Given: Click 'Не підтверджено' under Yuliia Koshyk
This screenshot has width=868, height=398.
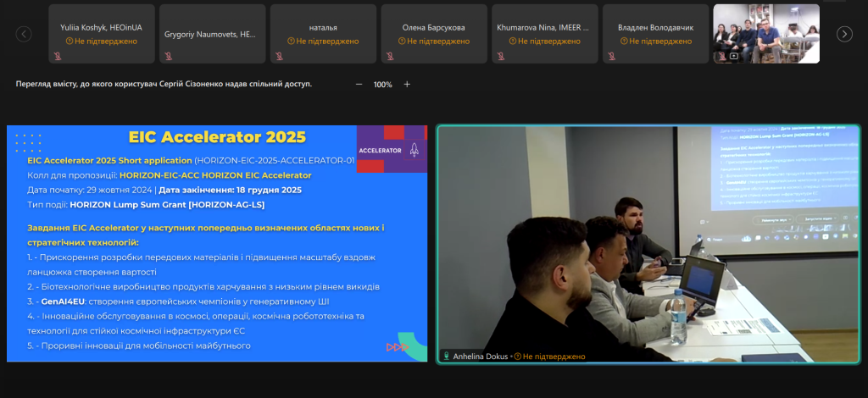Looking at the screenshot, I should [106, 41].
